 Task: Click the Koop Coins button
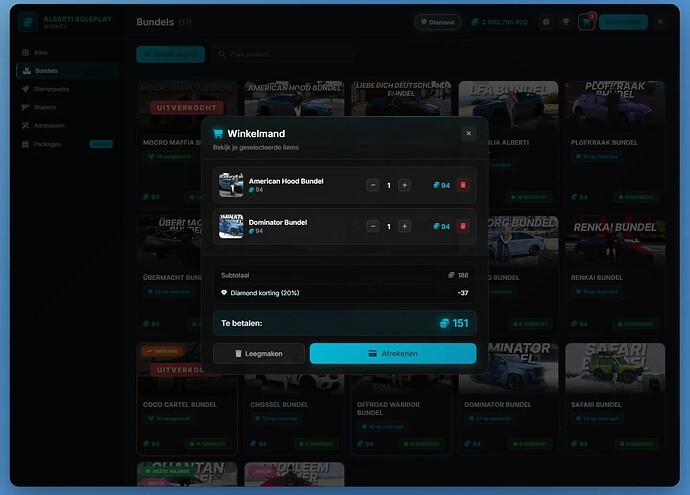(623, 22)
